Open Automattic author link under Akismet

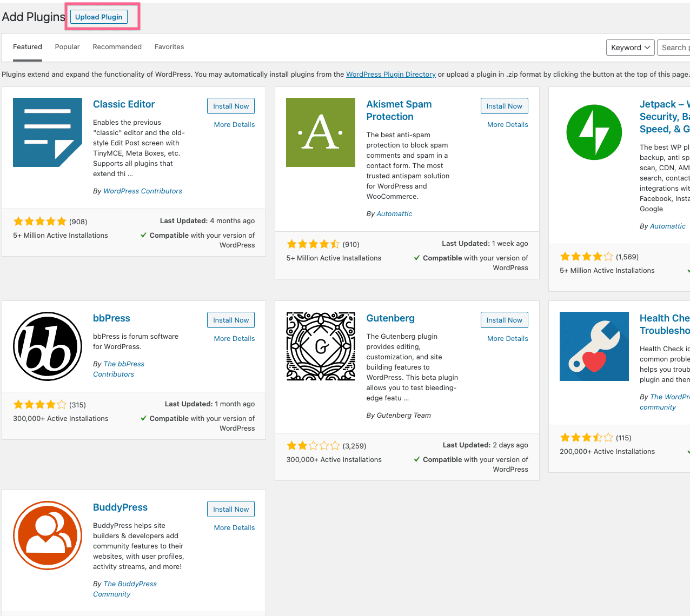(394, 213)
